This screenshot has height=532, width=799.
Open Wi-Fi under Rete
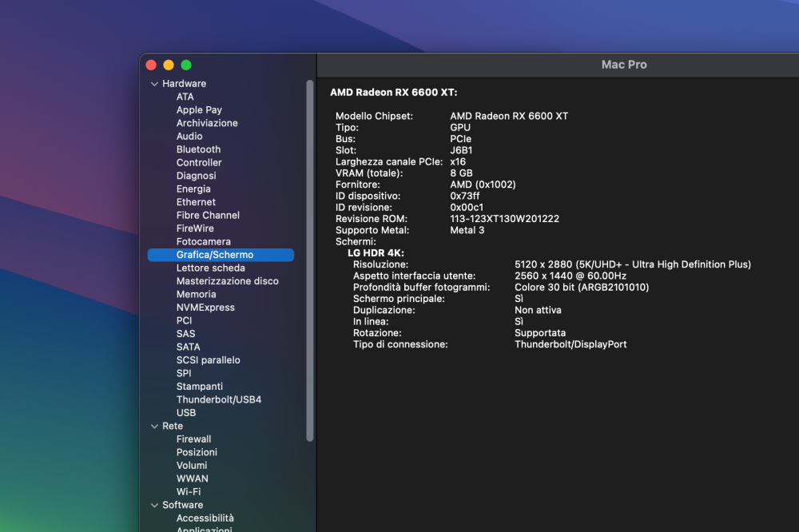click(x=189, y=492)
